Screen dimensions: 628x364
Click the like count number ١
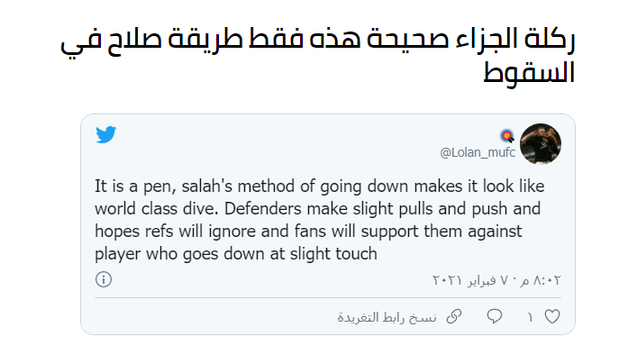530,318
